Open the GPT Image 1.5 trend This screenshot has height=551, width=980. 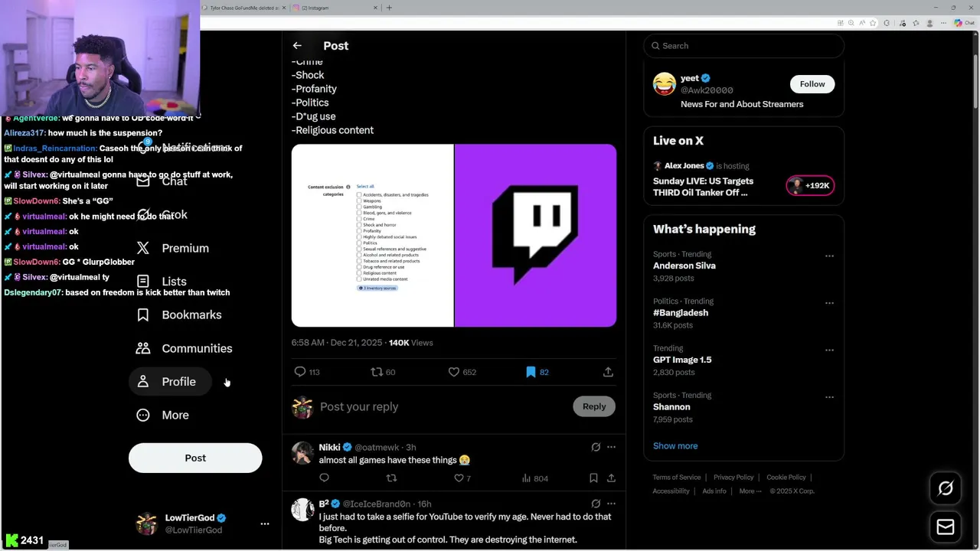coord(682,360)
